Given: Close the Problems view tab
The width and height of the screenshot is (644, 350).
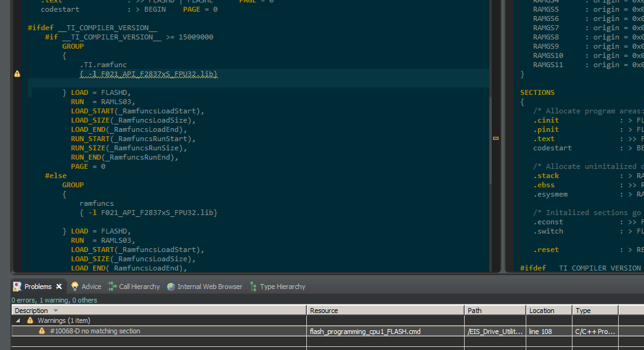Looking at the screenshot, I should [59, 287].
